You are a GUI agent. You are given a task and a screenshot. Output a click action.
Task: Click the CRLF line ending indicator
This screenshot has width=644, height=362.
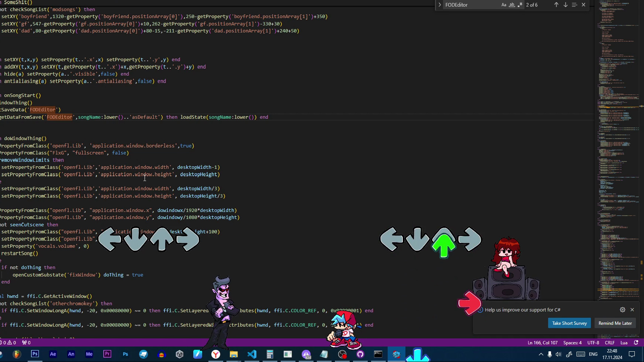click(x=610, y=342)
